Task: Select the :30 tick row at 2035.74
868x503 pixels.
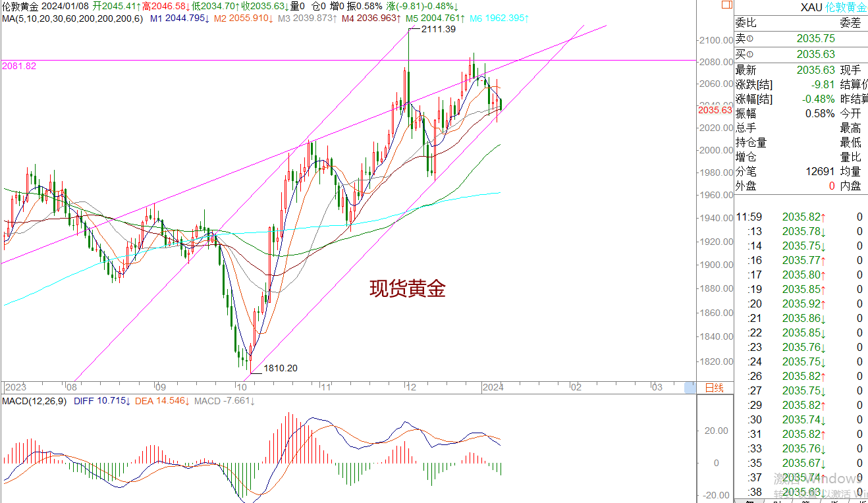Action: (800, 419)
